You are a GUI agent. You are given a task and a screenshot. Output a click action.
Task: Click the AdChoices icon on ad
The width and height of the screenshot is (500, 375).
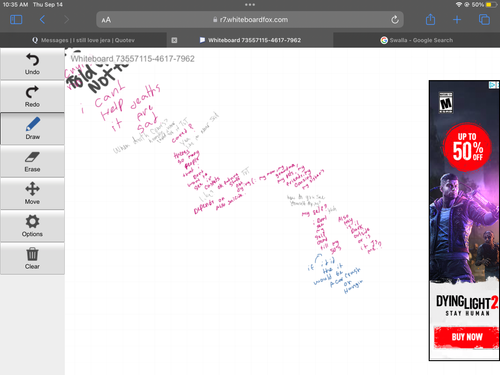(493, 85)
